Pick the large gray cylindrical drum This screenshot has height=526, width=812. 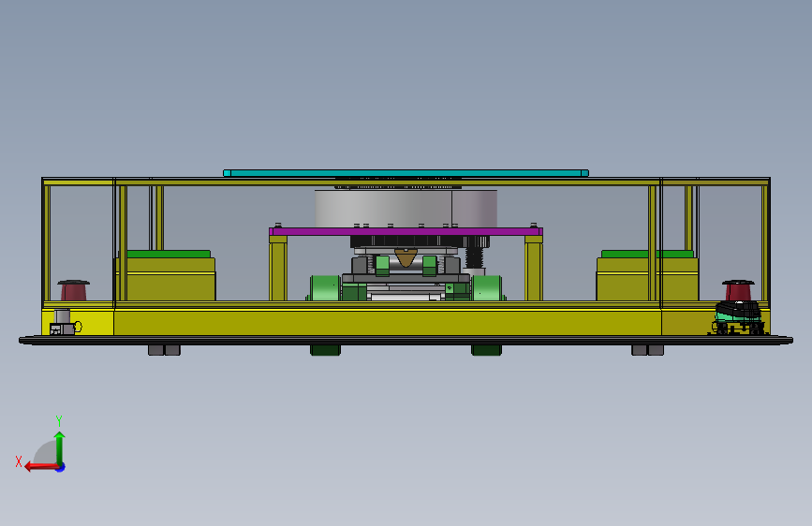pos(406,209)
